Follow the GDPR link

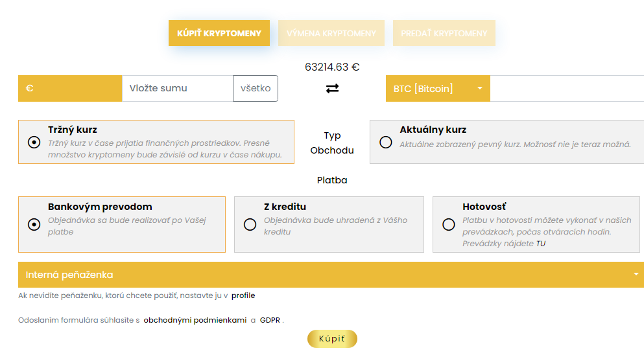(x=270, y=319)
